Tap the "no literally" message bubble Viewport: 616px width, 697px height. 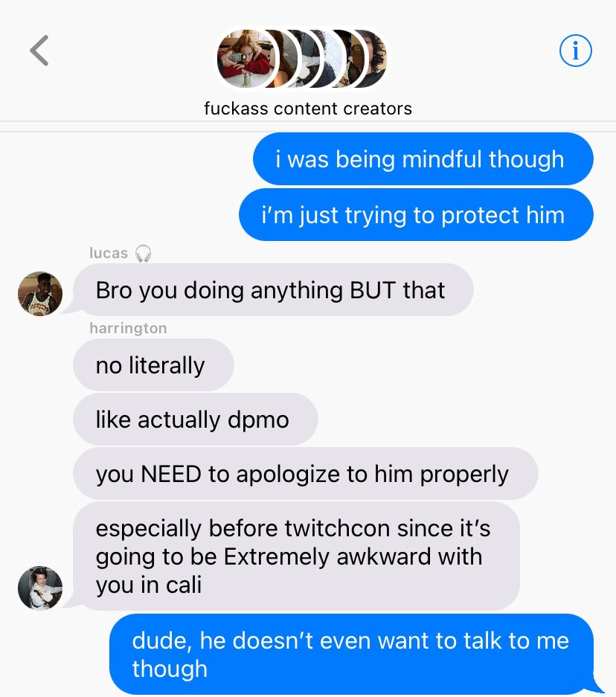point(153,365)
